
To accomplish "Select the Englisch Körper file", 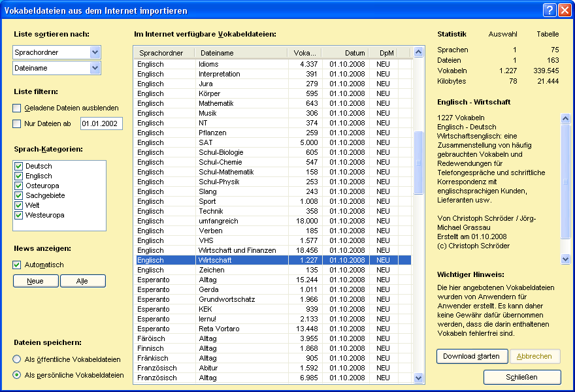I will click(274, 93).
